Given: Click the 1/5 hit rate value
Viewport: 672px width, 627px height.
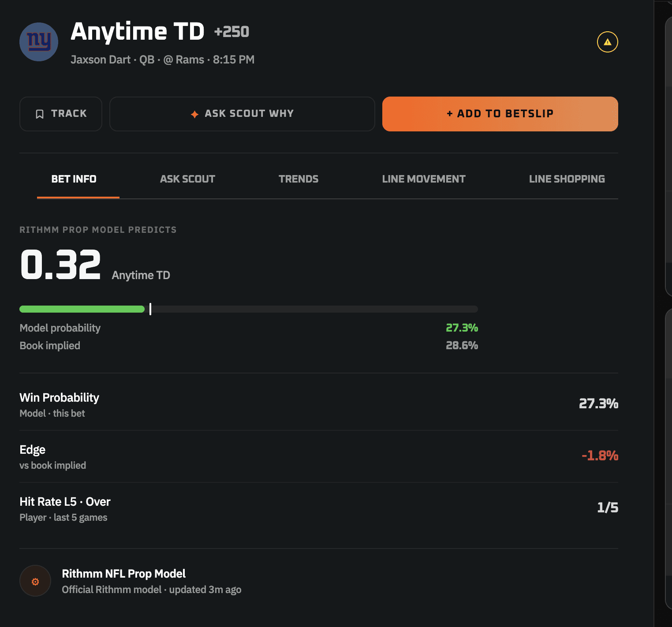Looking at the screenshot, I should (x=608, y=508).
